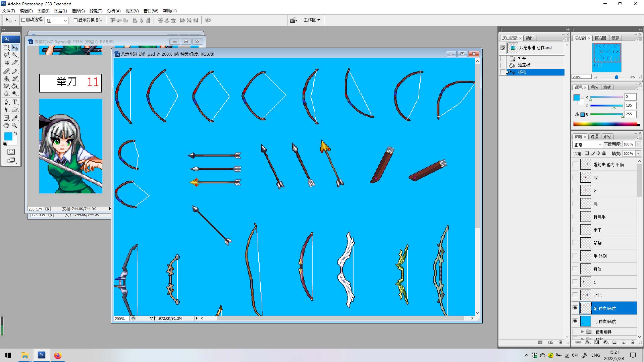The image size is (644, 362).
Task: Select the Crop tool
Action: (x=6, y=62)
